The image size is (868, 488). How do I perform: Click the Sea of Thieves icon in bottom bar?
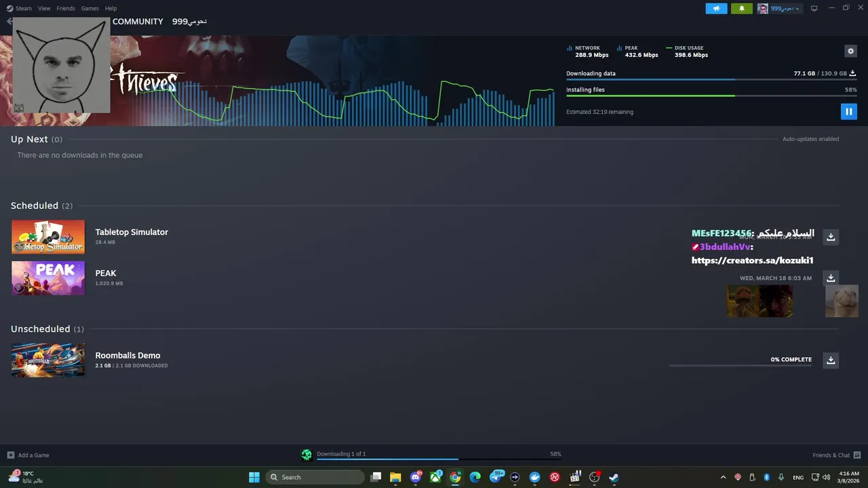coord(307,455)
